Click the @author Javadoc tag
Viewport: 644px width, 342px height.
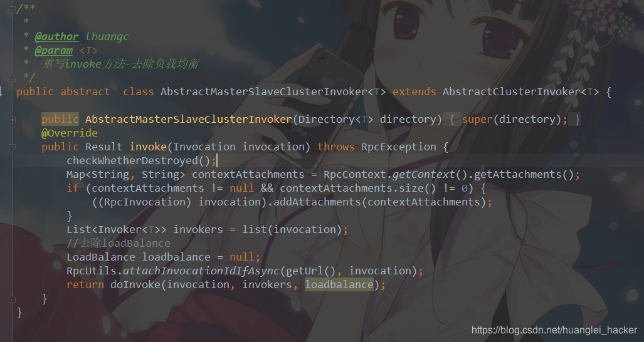56,36
